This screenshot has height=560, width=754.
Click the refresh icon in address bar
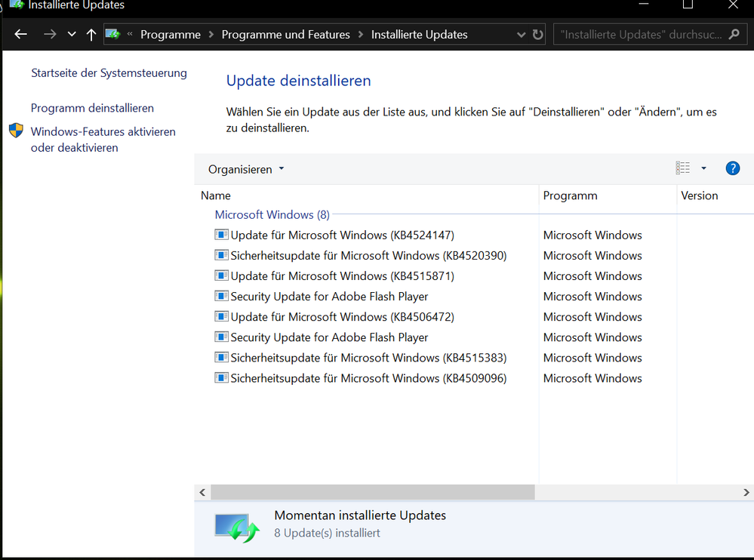click(x=537, y=35)
